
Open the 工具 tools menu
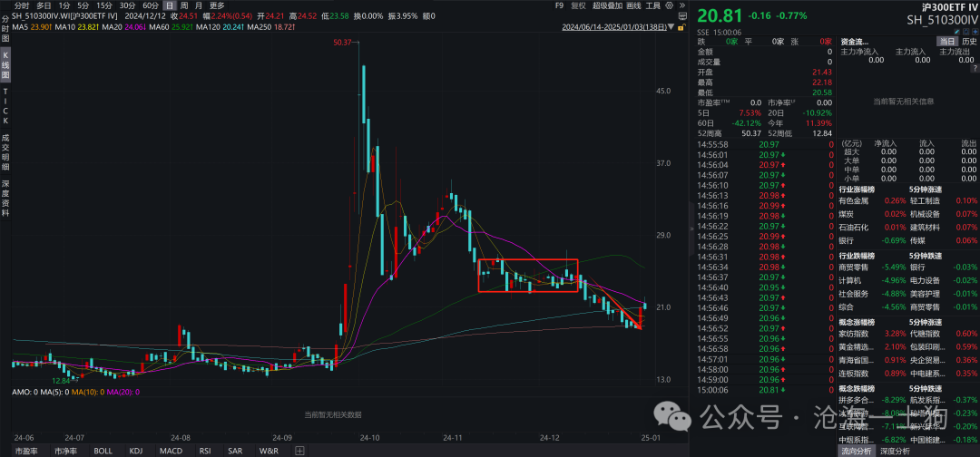pos(653,5)
